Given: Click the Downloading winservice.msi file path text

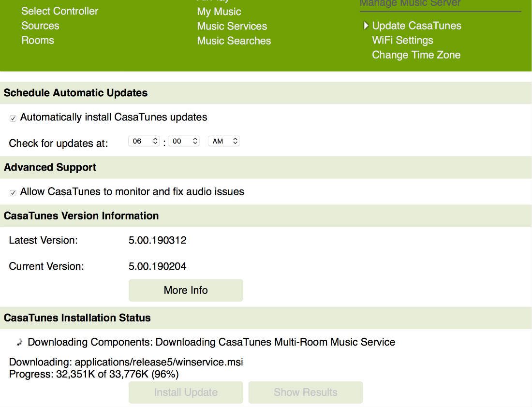Looking at the screenshot, I should 126,362.
